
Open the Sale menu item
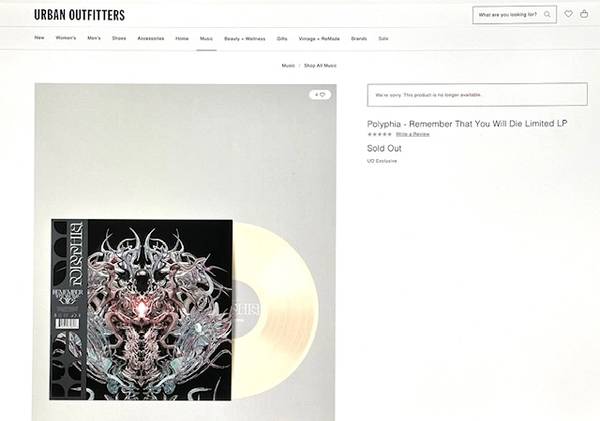[x=383, y=39]
